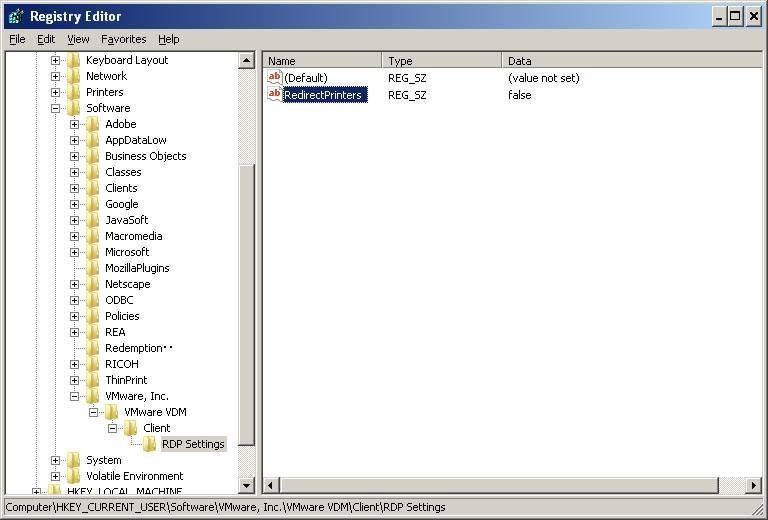Click the tree pane scroll up arrow
The height and width of the screenshot is (520, 768).
(x=246, y=61)
